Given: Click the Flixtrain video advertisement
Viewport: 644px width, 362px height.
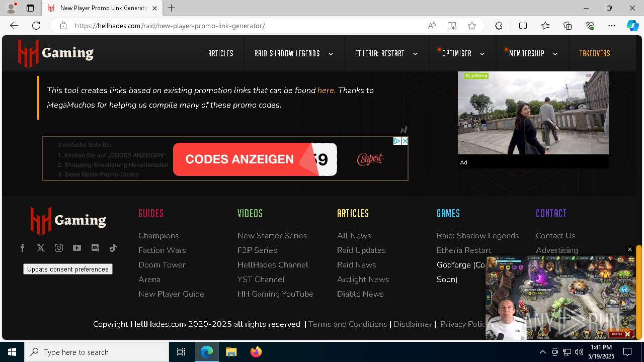Looking at the screenshot, I should (x=533, y=113).
